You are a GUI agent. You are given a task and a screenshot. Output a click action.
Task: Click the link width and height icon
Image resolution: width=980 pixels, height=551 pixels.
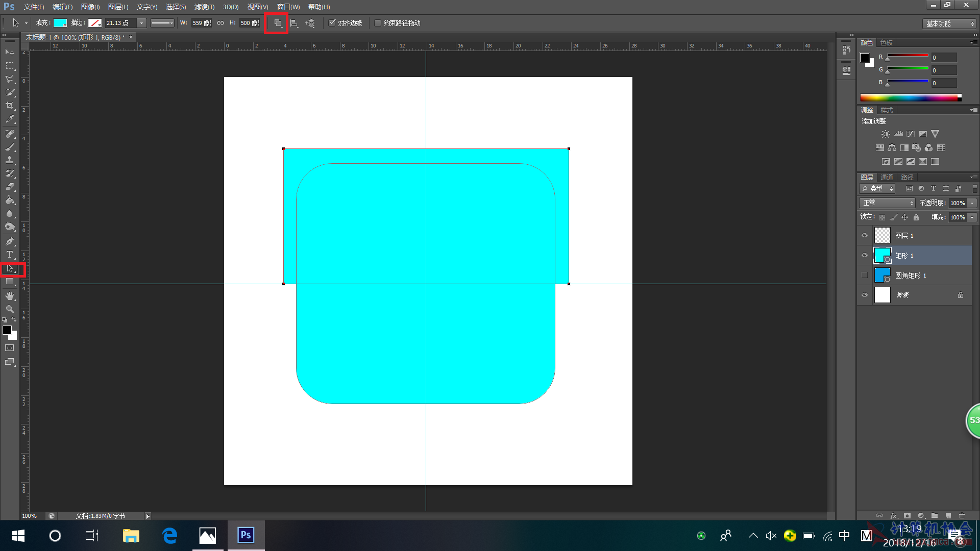click(x=220, y=23)
